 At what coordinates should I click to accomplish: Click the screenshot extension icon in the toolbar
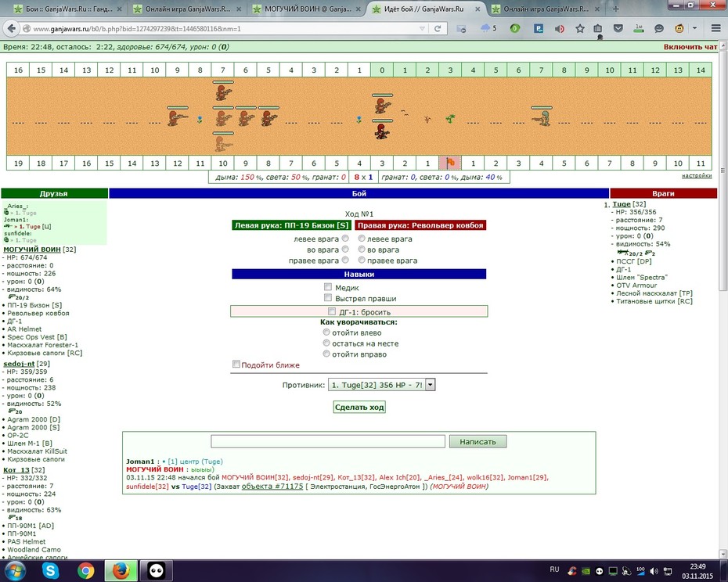coord(461,29)
